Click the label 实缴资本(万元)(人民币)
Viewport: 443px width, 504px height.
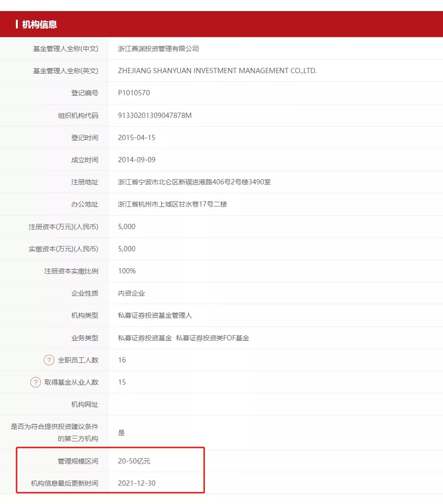(x=63, y=249)
